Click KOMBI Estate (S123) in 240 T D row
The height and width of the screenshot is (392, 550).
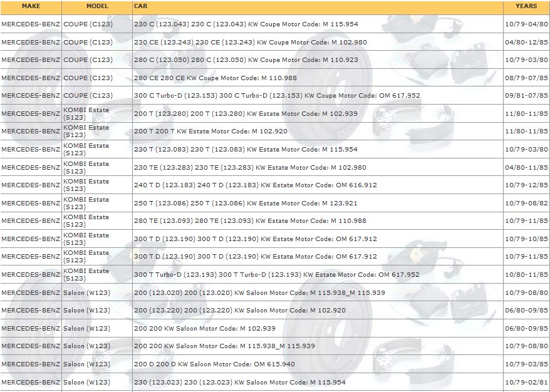point(86,185)
